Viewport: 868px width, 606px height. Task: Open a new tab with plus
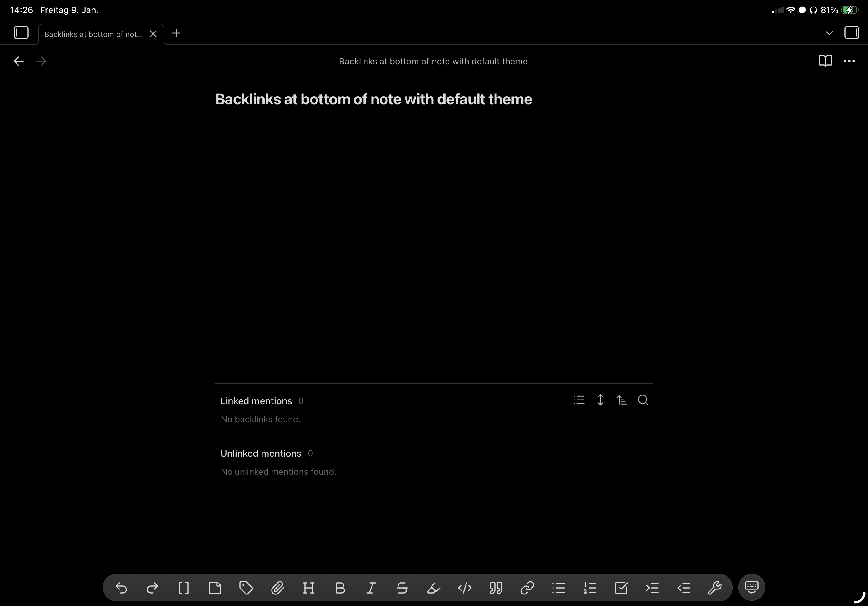[176, 33]
